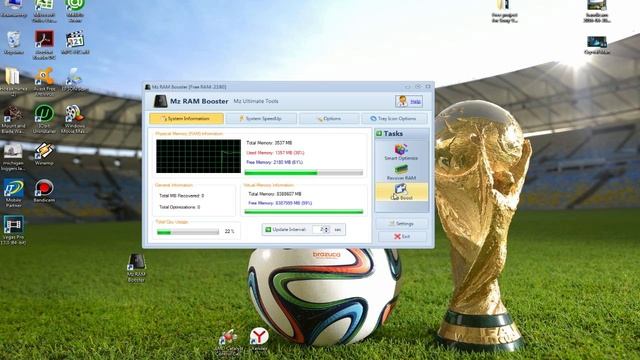Select the paint shortcut beside the Yandex shortcut

229,342
